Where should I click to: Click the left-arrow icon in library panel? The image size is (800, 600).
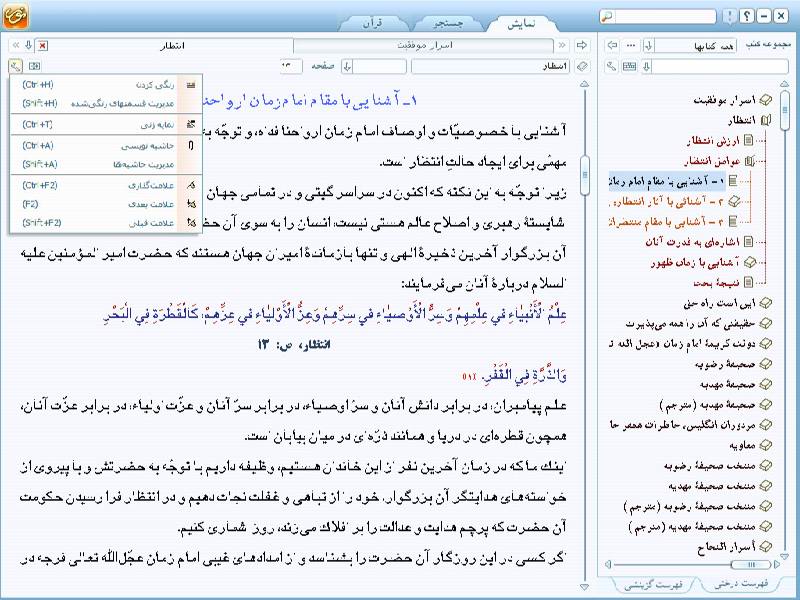click(612, 45)
